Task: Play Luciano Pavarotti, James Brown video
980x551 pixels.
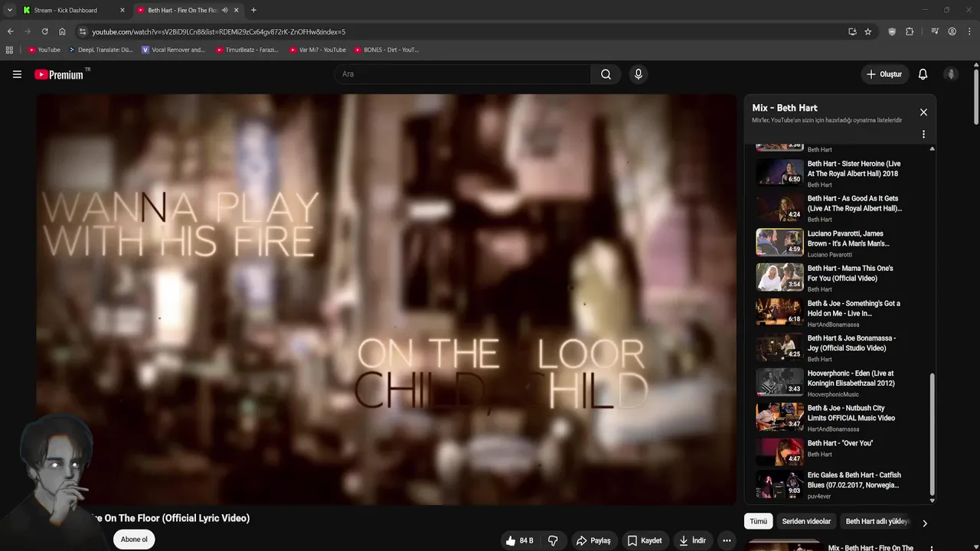Action: (x=838, y=243)
